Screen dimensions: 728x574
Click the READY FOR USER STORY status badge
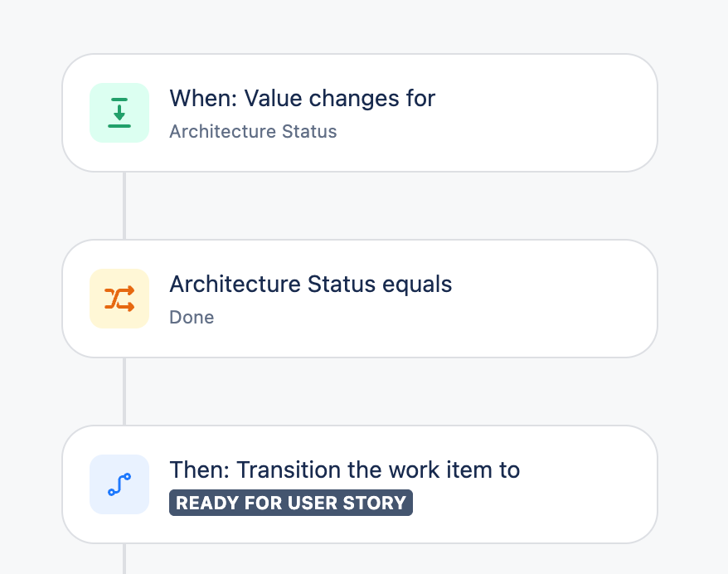click(291, 503)
